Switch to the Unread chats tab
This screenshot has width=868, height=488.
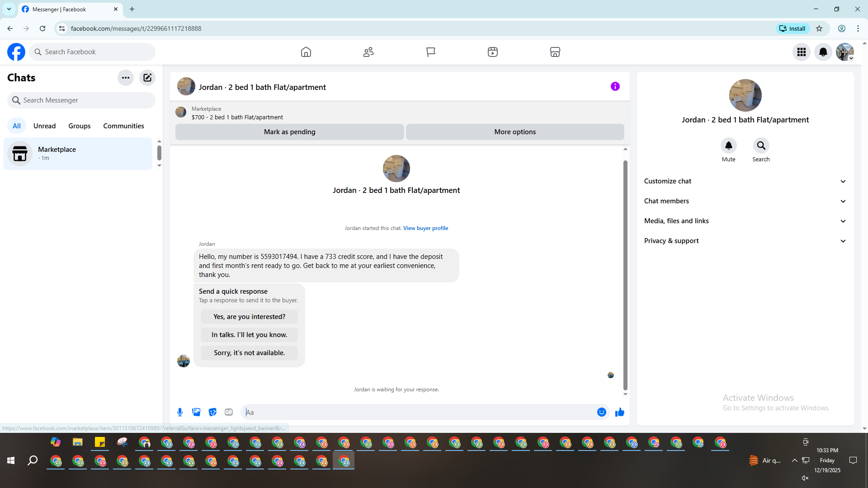pyautogui.click(x=44, y=126)
